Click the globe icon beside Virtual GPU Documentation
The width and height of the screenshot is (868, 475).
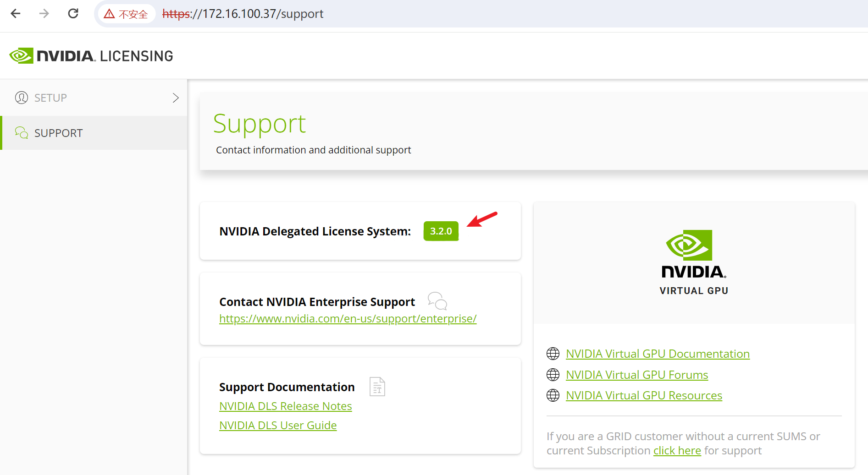(x=553, y=353)
